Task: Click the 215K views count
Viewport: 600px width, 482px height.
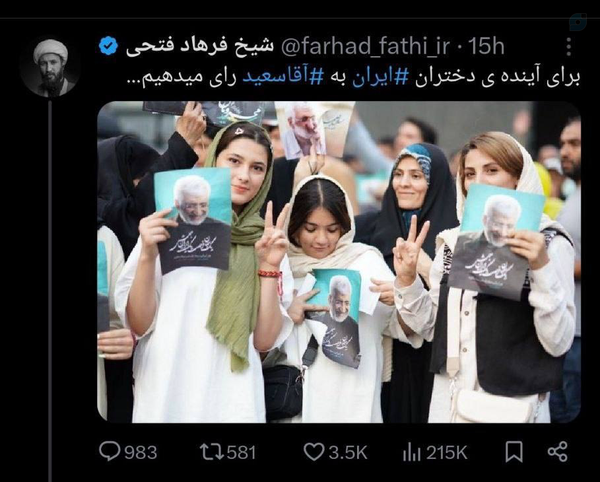Action: coord(447,453)
